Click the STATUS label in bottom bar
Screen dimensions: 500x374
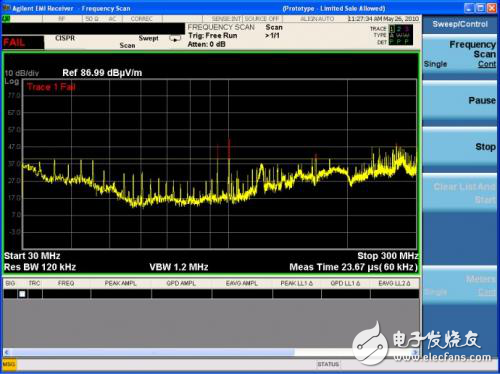click(x=328, y=364)
